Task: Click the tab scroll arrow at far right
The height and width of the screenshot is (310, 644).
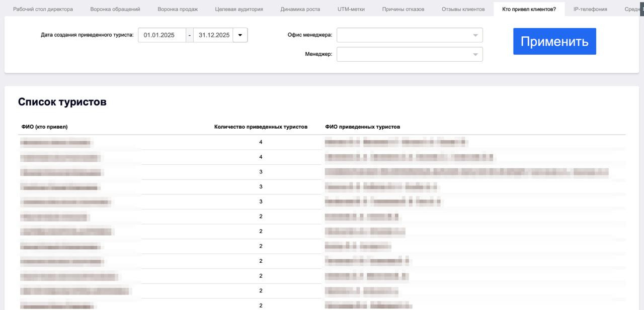Action: point(641,9)
